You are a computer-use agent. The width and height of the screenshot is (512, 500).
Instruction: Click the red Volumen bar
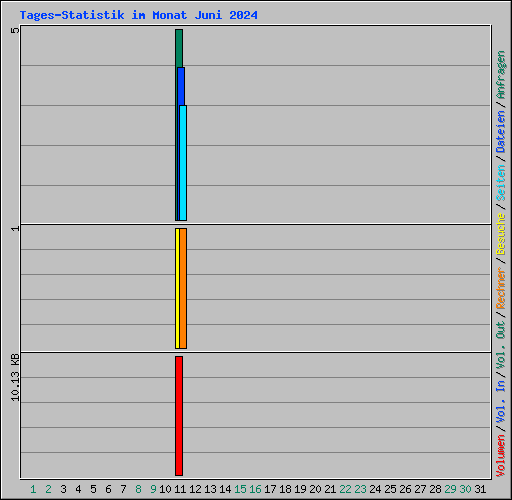(179, 416)
